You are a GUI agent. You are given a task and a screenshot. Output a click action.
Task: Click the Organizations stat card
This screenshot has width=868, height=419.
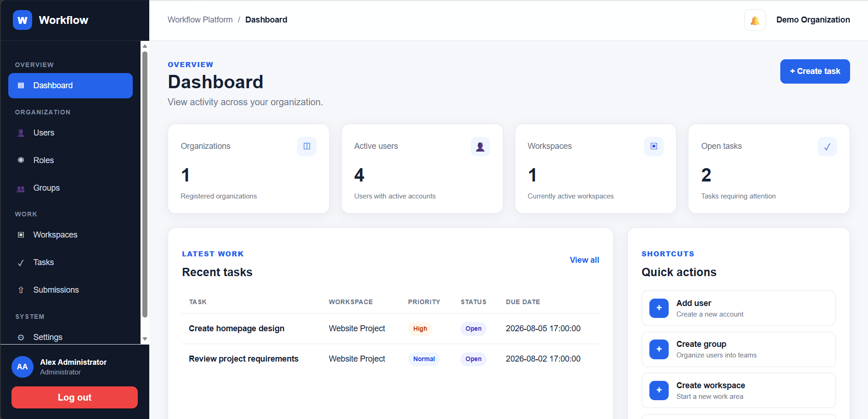tap(248, 169)
